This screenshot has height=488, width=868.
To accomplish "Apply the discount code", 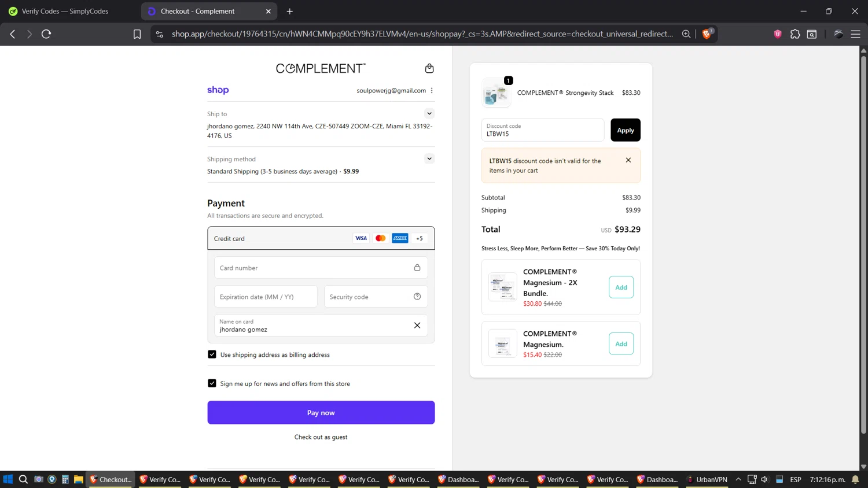I will point(625,130).
